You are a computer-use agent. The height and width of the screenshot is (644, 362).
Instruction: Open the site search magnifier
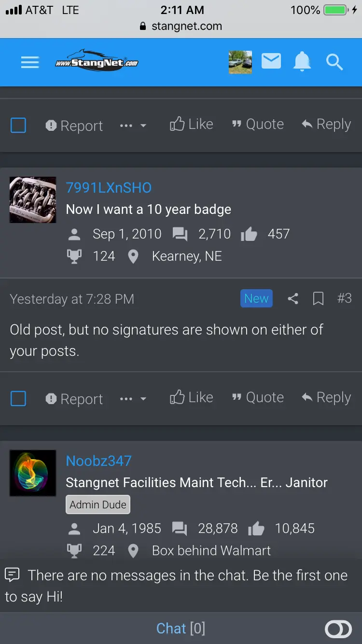(x=334, y=62)
